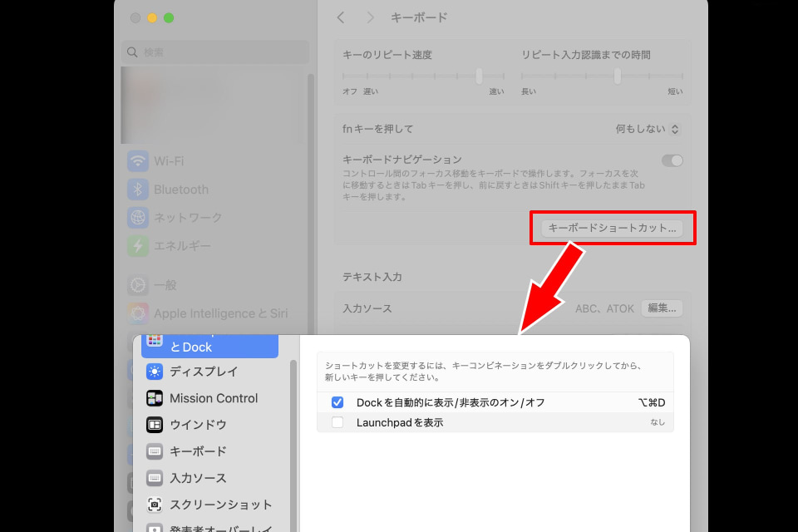
Task: Open the 一般 gear icon
Action: pyautogui.click(x=138, y=285)
